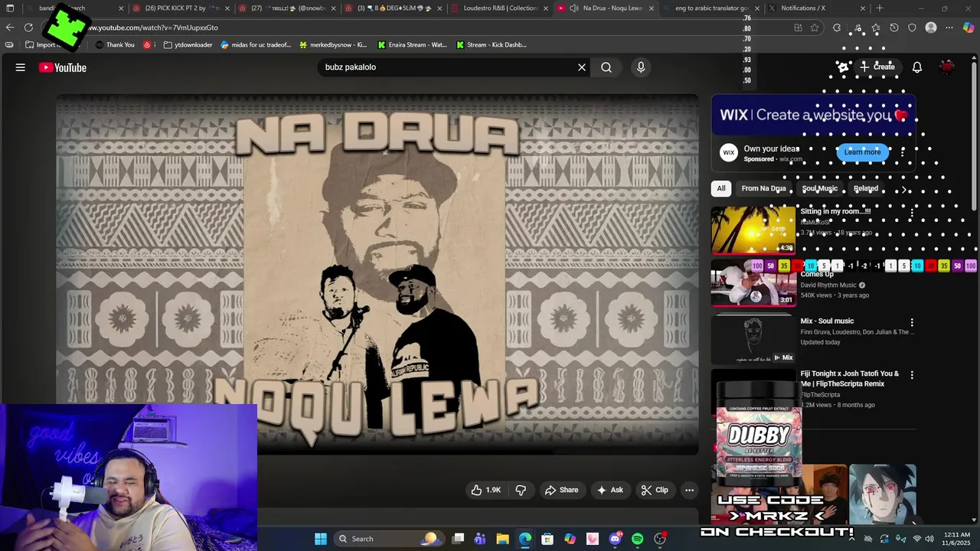Select the Soul Music chip
The image size is (980, 551).
click(819, 188)
